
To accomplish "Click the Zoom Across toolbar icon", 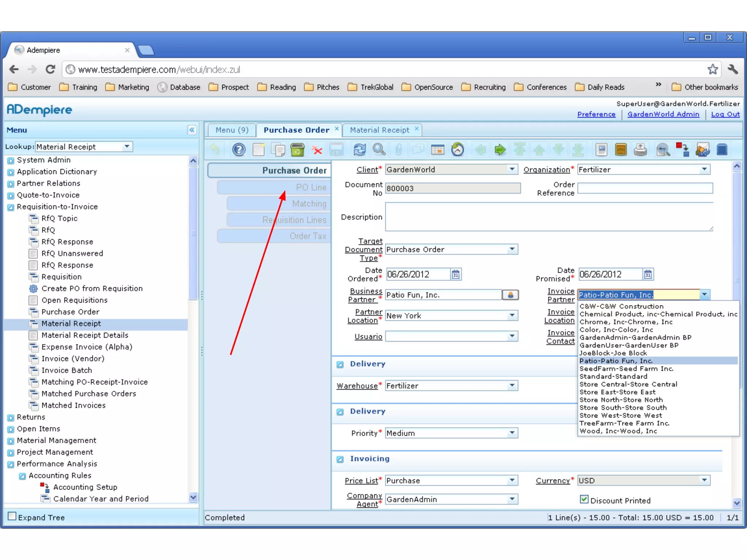I will click(663, 150).
